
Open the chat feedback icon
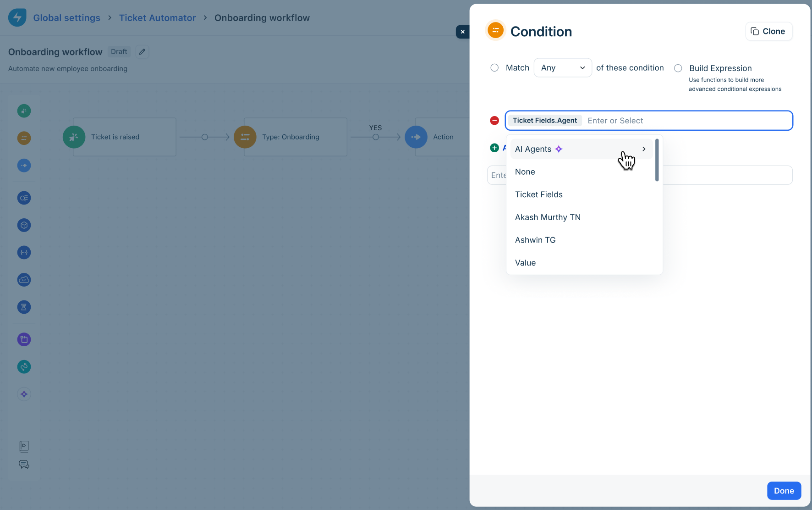pyautogui.click(x=24, y=465)
